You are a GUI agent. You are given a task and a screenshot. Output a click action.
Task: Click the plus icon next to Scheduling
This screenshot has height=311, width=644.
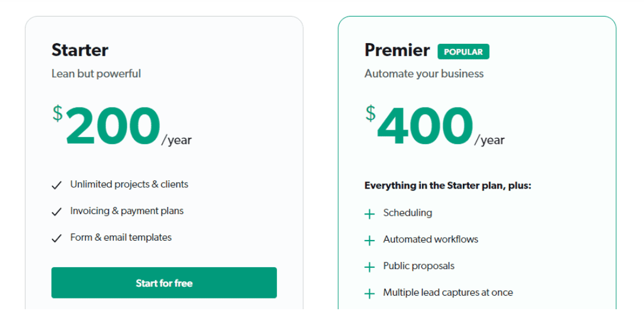point(369,214)
